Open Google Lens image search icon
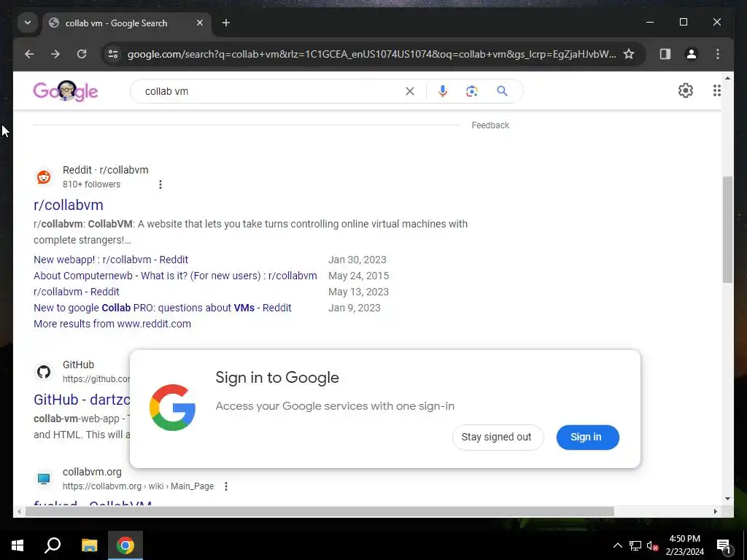 [x=472, y=91]
